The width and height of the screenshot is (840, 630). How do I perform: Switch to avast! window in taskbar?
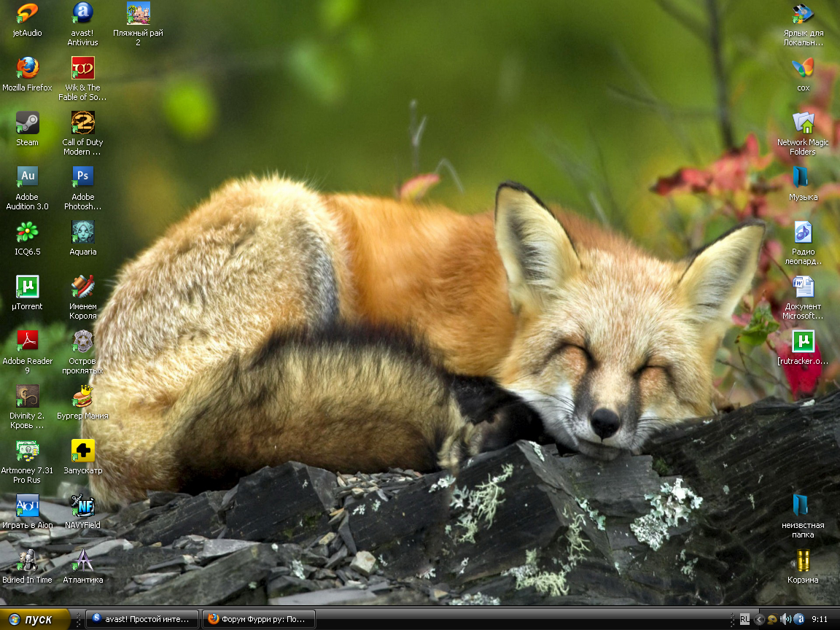pos(142,619)
